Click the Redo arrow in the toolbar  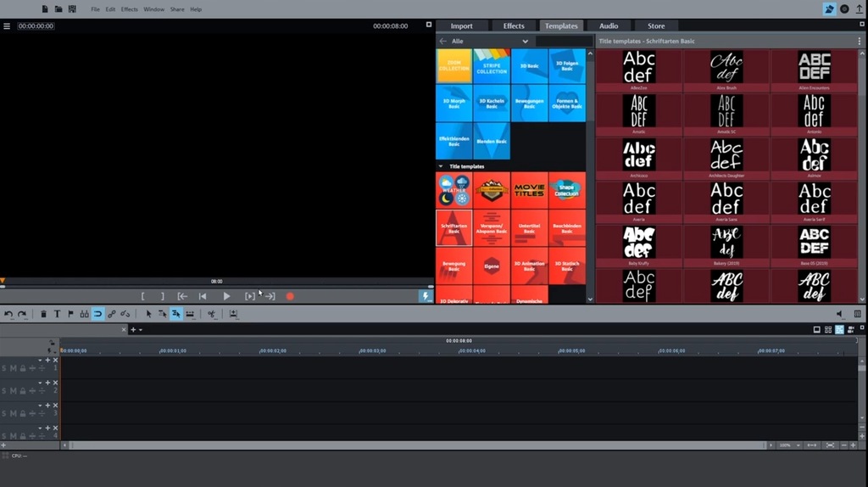point(22,314)
